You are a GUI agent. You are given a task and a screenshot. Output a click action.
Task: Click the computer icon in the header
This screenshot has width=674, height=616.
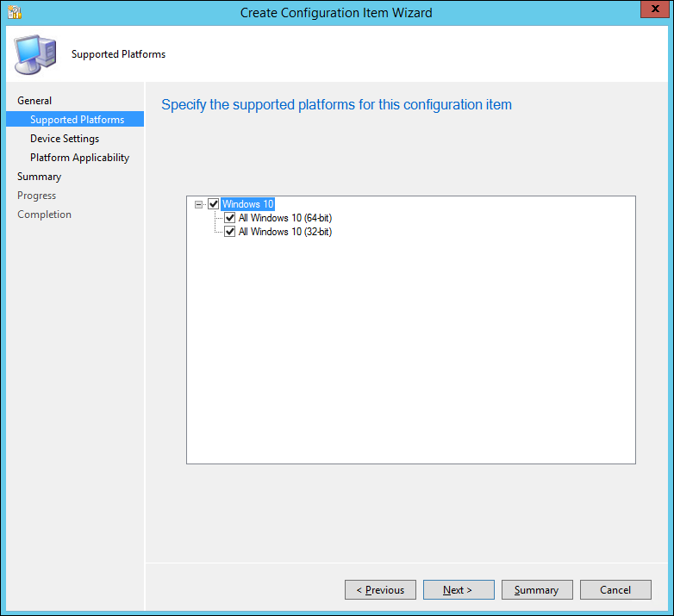[35, 54]
